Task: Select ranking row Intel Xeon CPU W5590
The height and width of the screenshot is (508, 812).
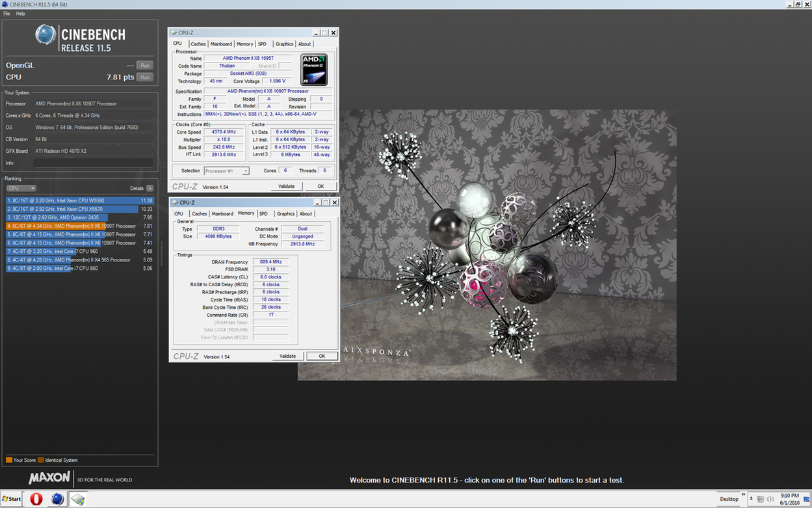Action: coord(81,200)
